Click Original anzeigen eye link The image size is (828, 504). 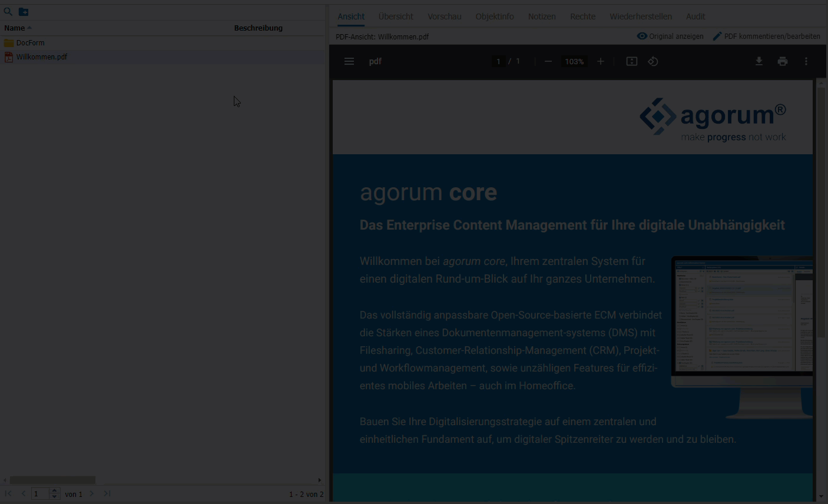pyautogui.click(x=670, y=37)
